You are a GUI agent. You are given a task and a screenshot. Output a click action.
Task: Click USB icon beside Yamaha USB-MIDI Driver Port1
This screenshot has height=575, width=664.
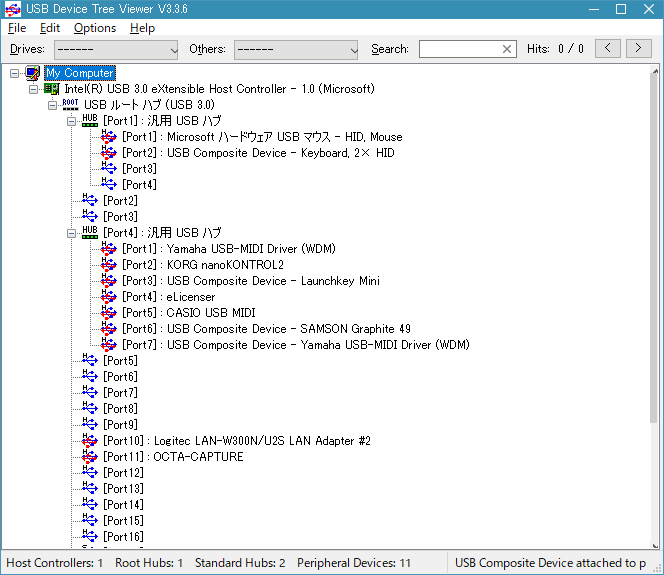[109, 249]
